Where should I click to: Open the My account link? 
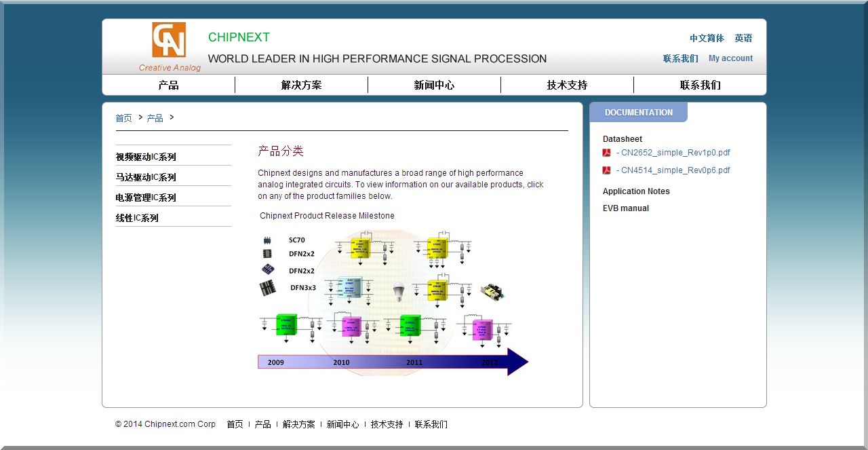[730, 58]
